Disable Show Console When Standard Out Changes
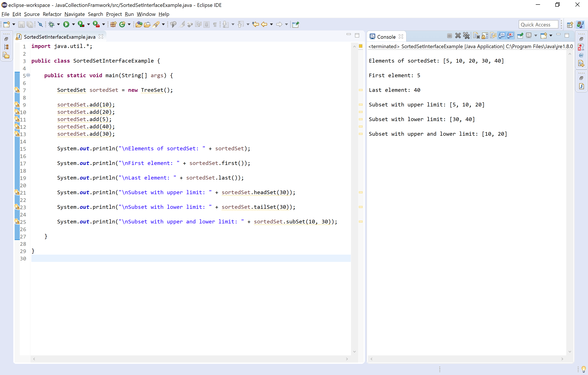588x375 pixels. tap(502, 35)
